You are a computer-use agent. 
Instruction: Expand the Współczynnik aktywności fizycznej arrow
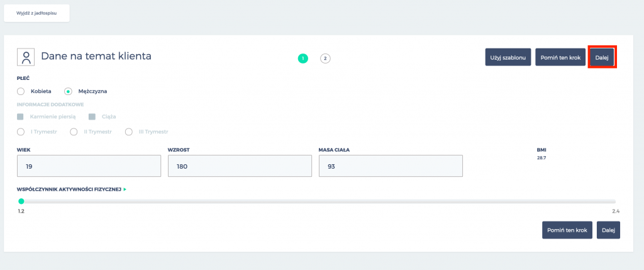pyautogui.click(x=125, y=189)
